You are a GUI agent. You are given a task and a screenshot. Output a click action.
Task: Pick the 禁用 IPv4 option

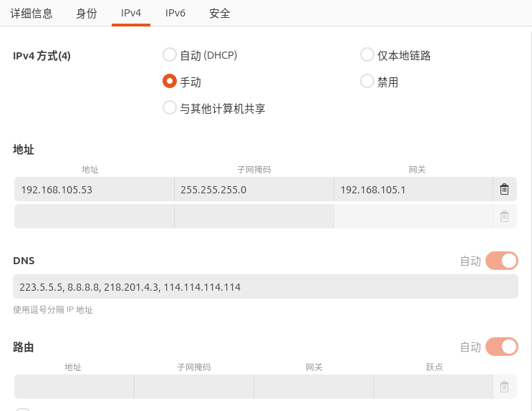click(367, 82)
